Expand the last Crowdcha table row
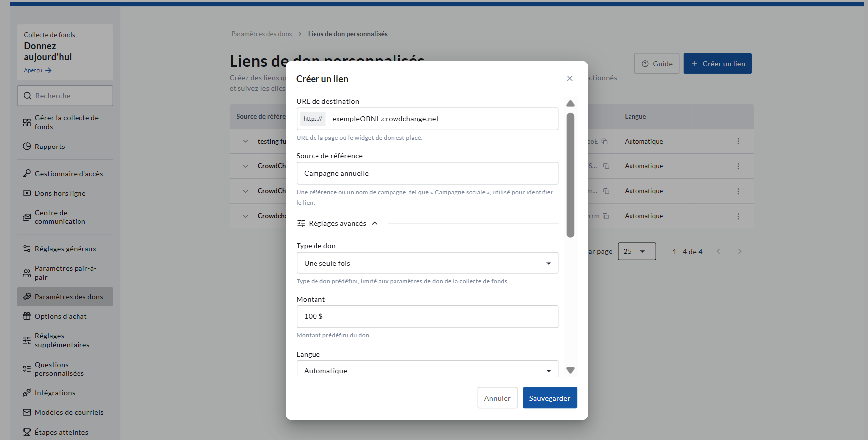The image size is (868, 440). [245, 216]
